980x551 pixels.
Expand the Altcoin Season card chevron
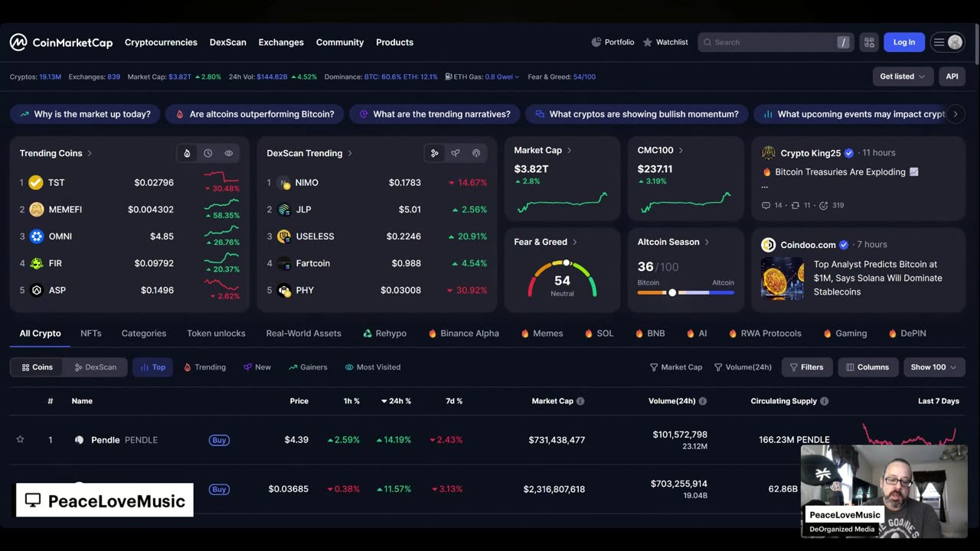click(x=707, y=242)
